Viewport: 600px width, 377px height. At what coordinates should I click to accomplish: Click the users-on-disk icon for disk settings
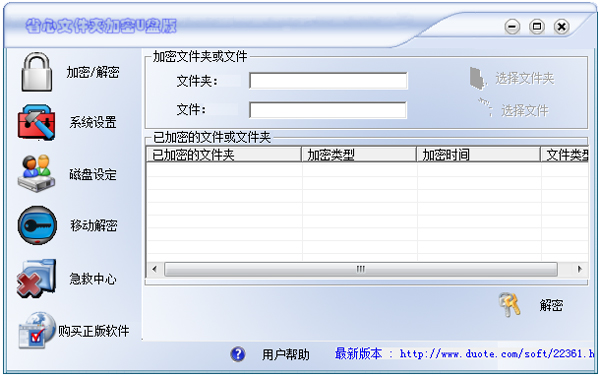point(36,173)
